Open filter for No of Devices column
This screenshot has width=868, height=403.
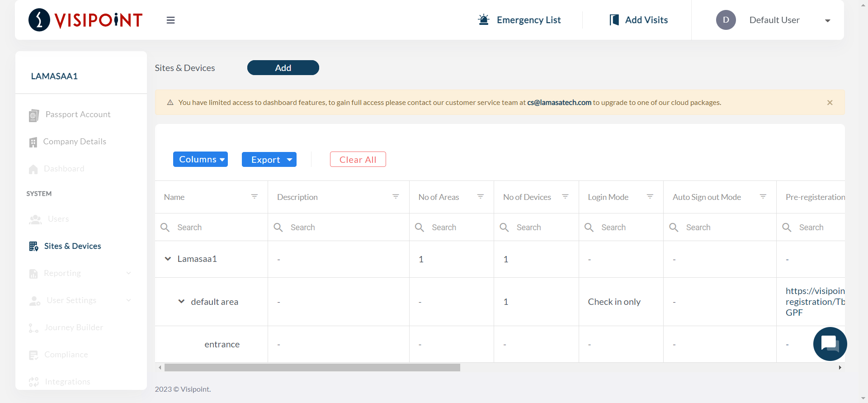[x=565, y=197]
